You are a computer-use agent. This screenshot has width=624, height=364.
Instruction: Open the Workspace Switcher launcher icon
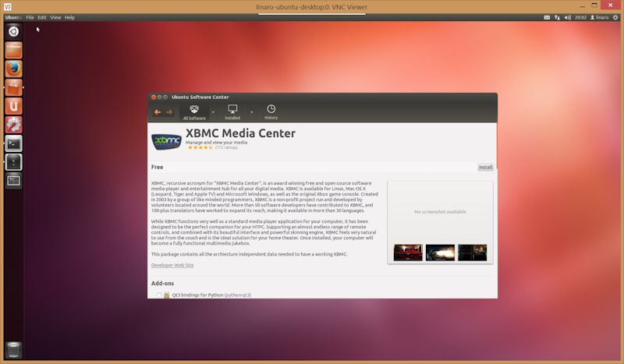tap(13, 181)
